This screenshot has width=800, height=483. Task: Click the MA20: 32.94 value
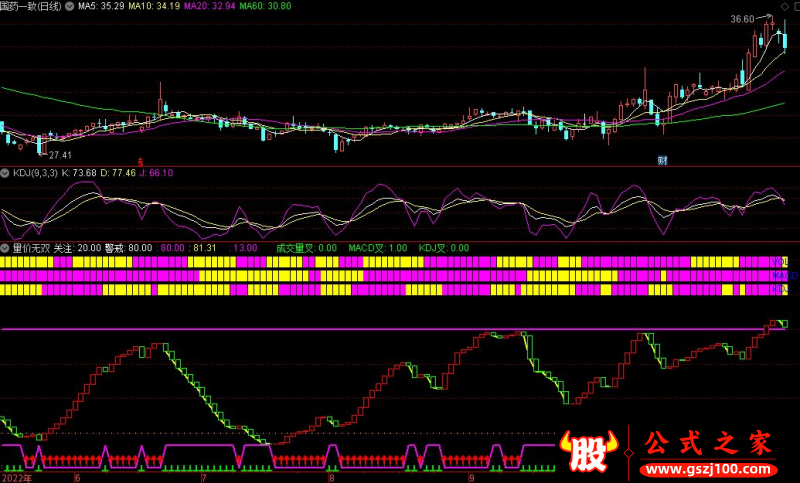(210, 6)
